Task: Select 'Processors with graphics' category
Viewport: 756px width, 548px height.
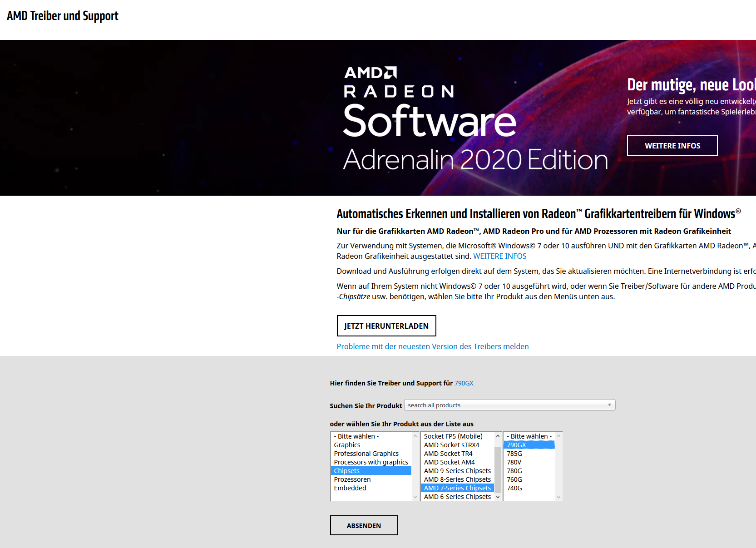Action: 371,462
